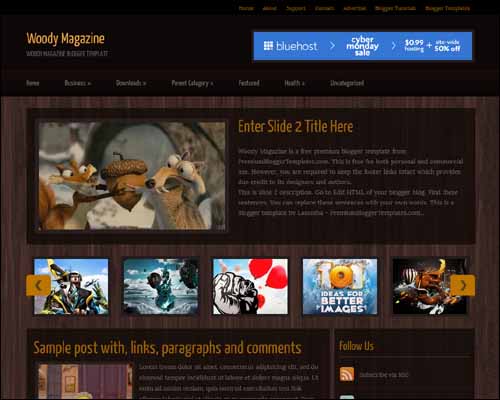Viewport: 500px width, 400px height.
Task: Select the hot air balloon thumbnail
Action: coord(430,286)
